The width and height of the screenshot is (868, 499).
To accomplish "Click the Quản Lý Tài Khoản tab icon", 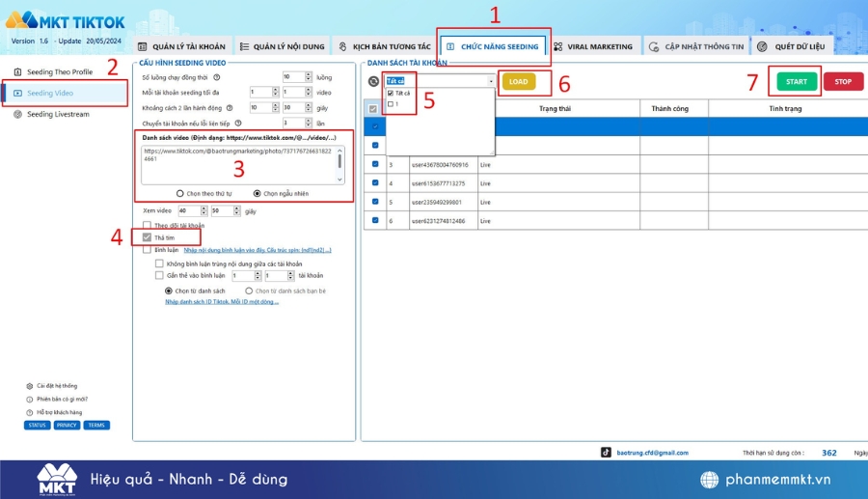I will [143, 46].
